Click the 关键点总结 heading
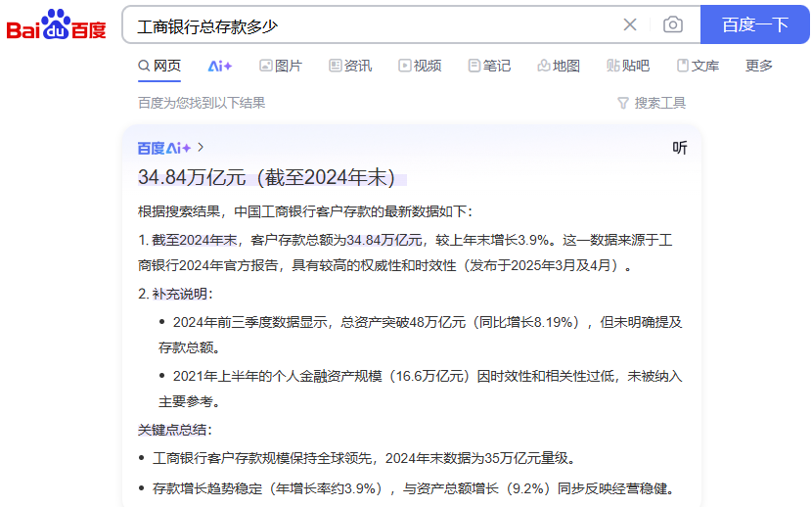Screen dimensions: 812x507 (175, 430)
